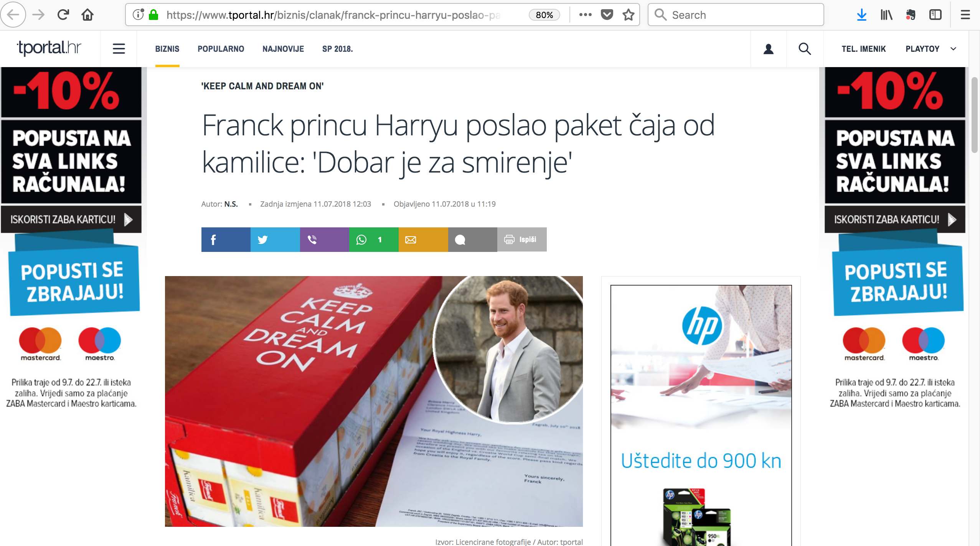Screen dimensions: 980x546
Task: Toggle Firefox sidebar view
Action: tap(935, 15)
